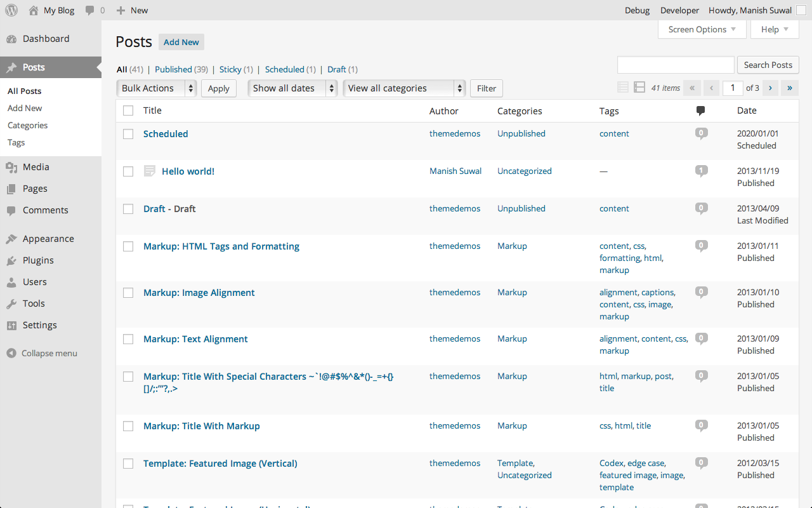Viewport: 812px width, 508px height.
Task: Select Markup: Text Alignment checkbox
Action: 128,339
